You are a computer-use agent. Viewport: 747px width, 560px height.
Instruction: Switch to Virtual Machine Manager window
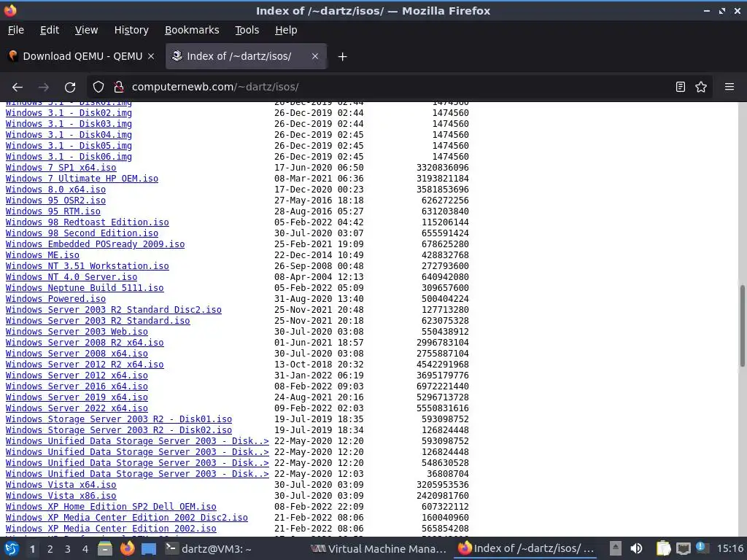(x=379, y=549)
